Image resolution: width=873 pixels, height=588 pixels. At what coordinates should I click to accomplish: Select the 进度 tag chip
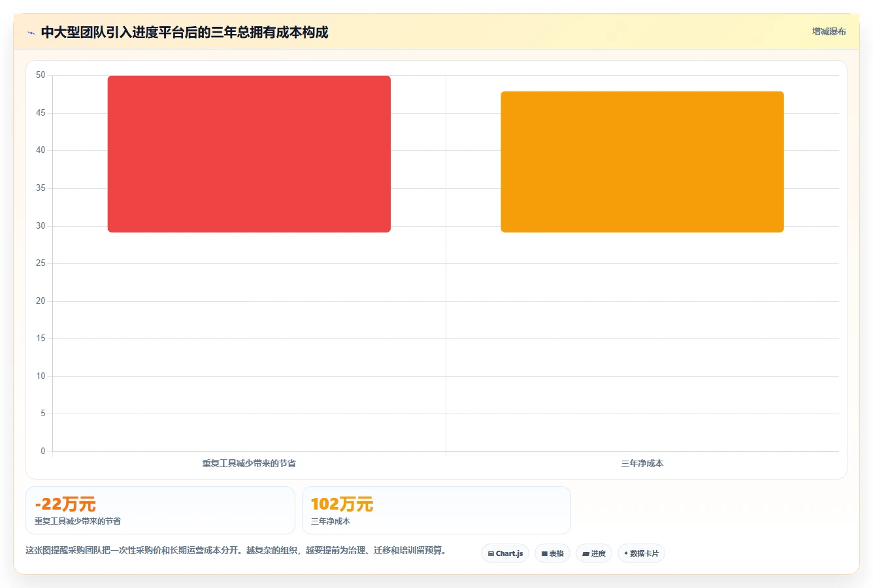(594, 553)
